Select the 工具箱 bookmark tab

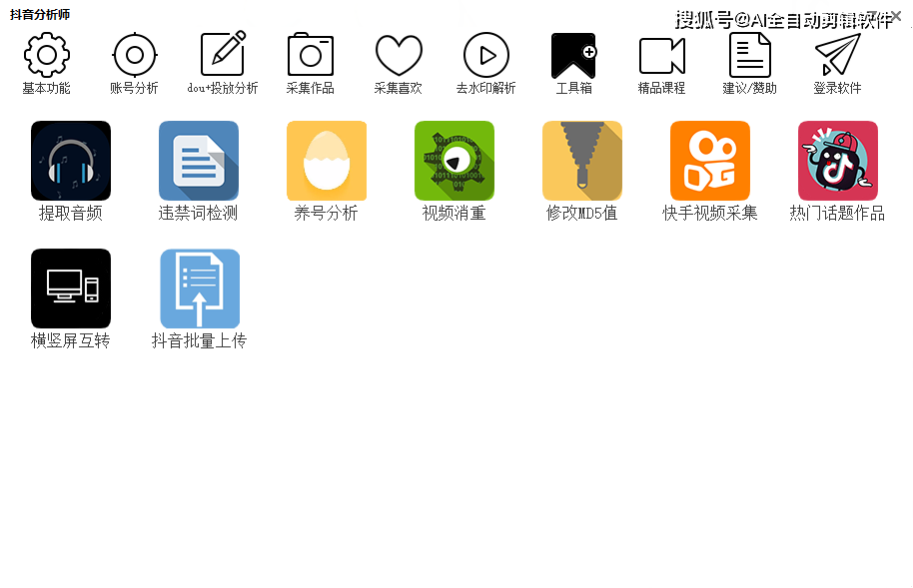coord(574,63)
